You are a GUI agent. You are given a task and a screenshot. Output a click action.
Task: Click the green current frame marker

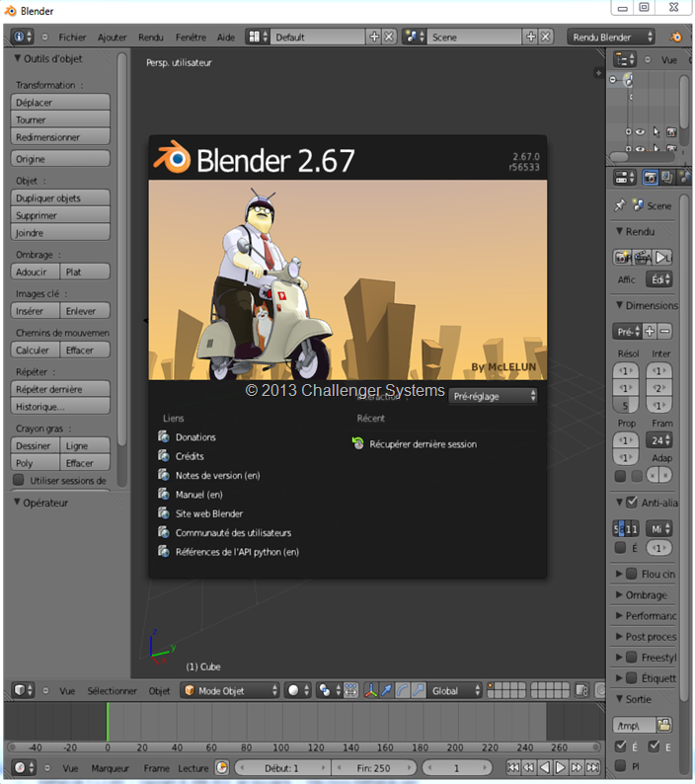pyautogui.click(x=108, y=721)
